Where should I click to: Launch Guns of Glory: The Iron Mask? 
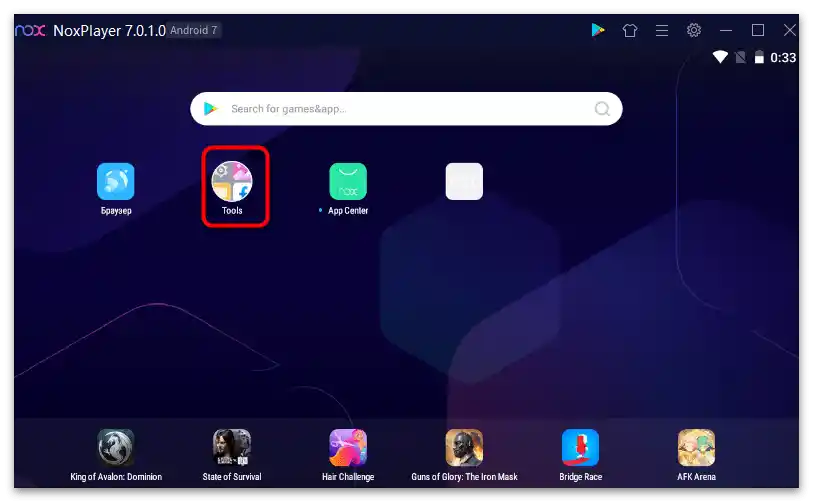point(464,447)
